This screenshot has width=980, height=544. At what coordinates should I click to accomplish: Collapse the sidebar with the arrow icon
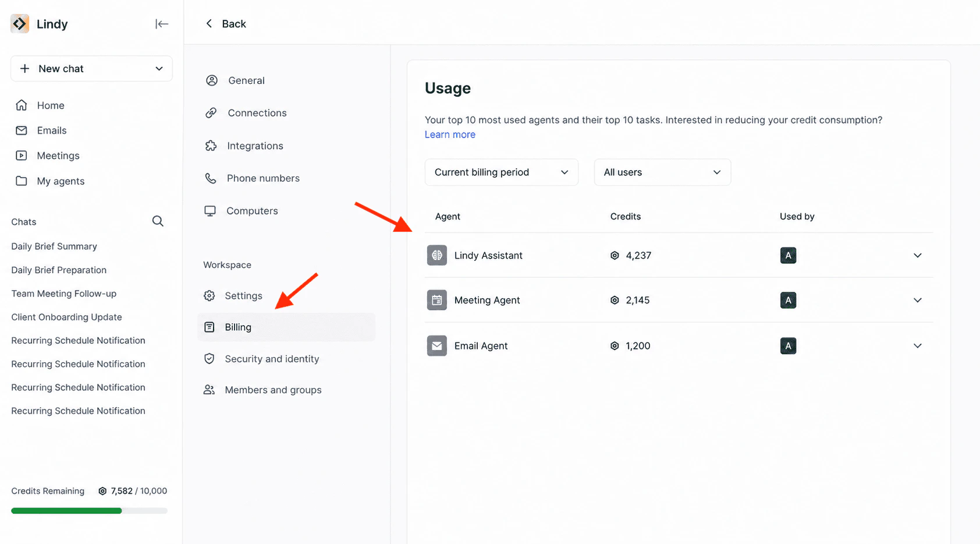click(x=162, y=24)
